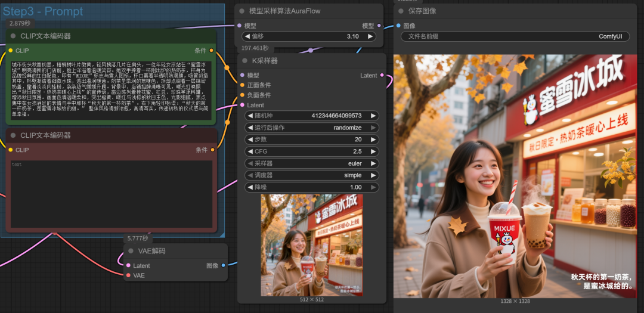Decrease 降噪 with its left arrow
Viewport: 644px width, 313px height.
(250, 187)
